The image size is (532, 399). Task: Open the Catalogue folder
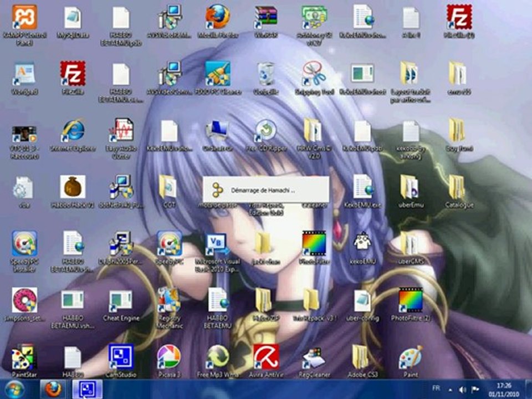[458, 187]
